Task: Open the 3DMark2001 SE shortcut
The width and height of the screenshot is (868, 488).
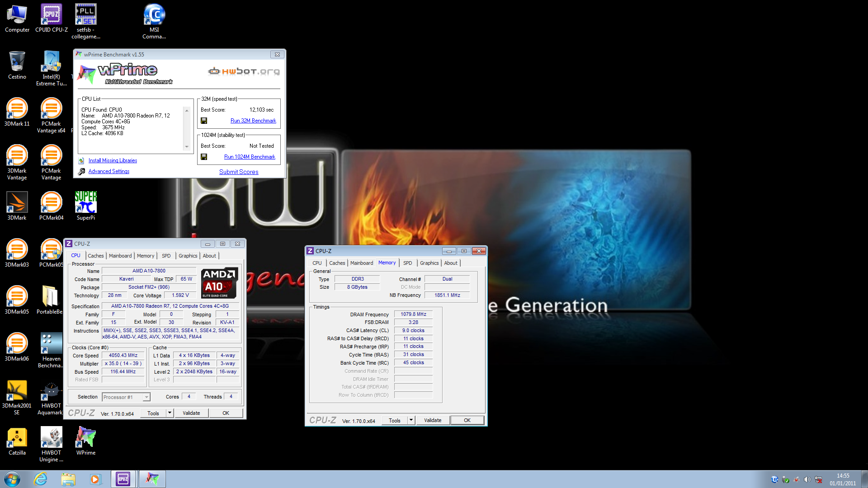Action: click(x=17, y=397)
